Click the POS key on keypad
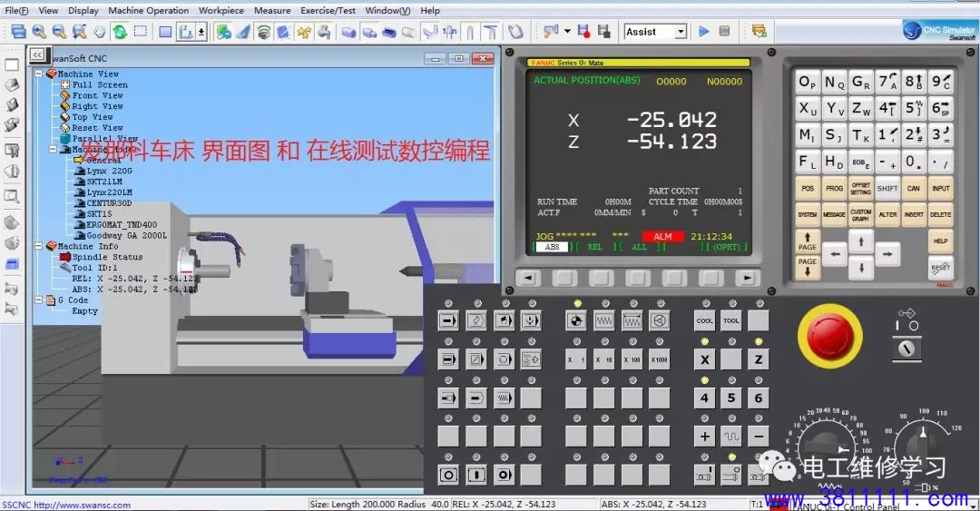Image resolution: width=980 pixels, height=511 pixels. 808,188
